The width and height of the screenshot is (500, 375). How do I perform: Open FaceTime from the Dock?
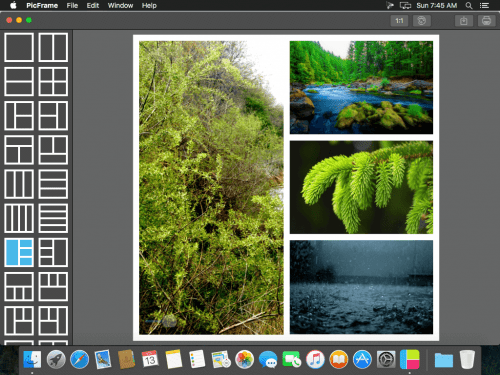(x=292, y=360)
